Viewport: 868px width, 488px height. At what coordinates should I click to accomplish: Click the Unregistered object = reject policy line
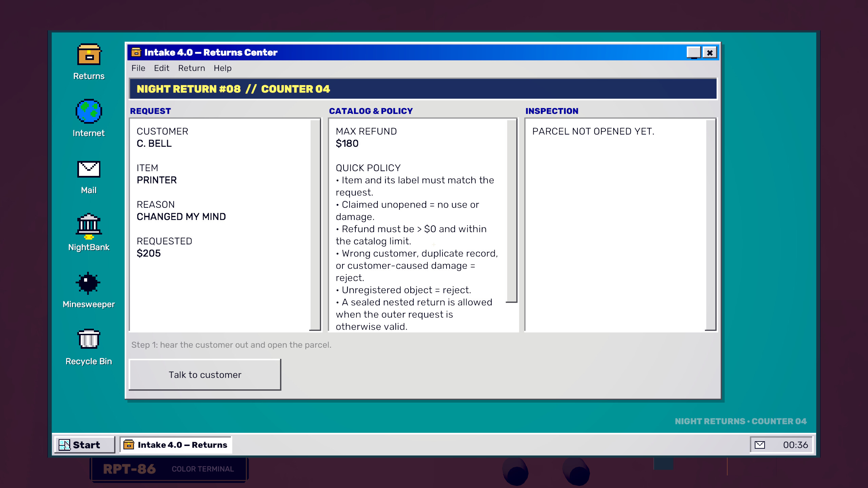[x=403, y=290]
